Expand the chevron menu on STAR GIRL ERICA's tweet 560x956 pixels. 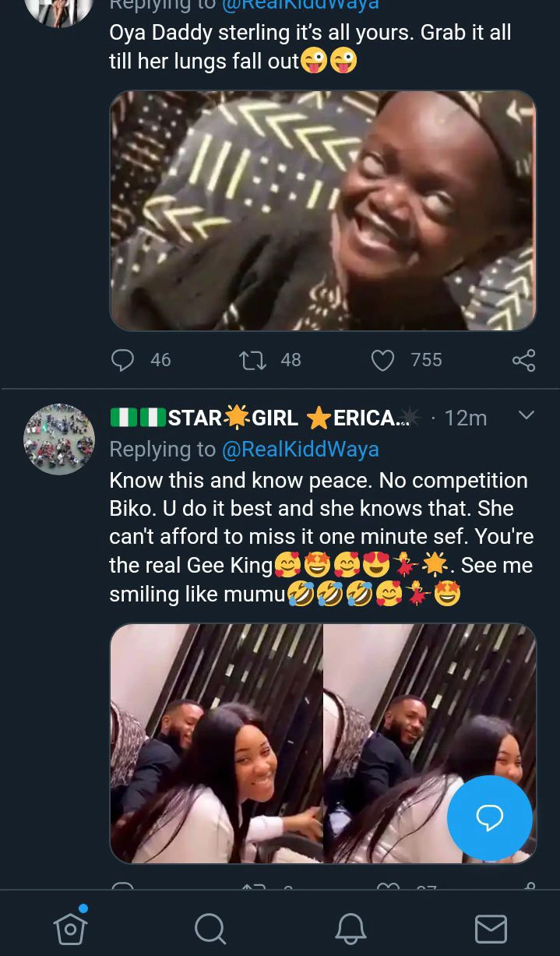527,415
